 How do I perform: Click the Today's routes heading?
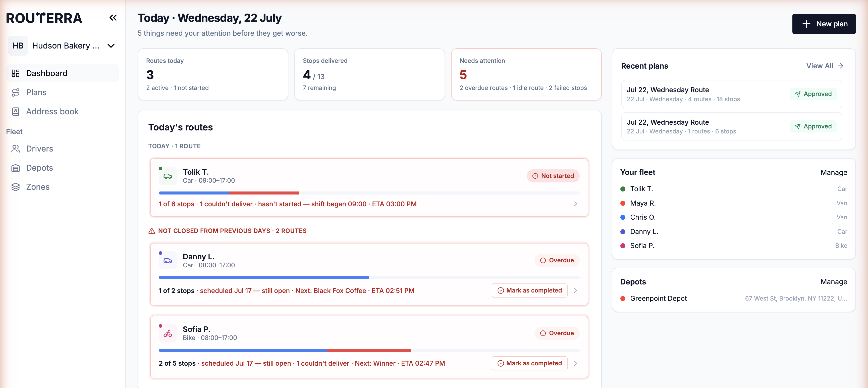point(180,127)
